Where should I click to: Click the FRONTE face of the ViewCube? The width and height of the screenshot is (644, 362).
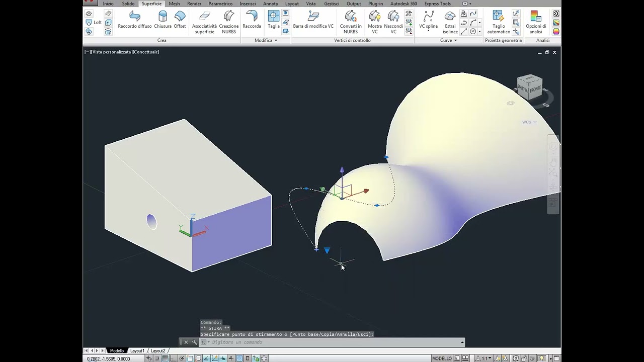535,89
